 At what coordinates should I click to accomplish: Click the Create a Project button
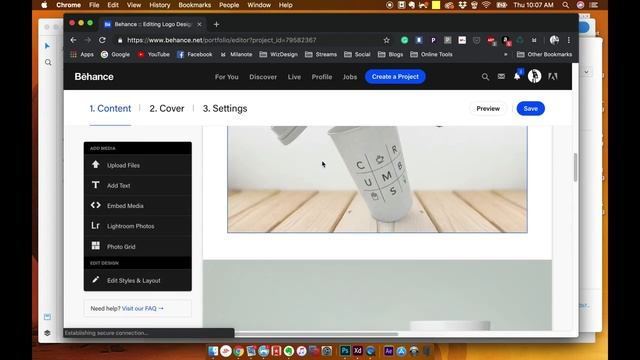pos(395,77)
